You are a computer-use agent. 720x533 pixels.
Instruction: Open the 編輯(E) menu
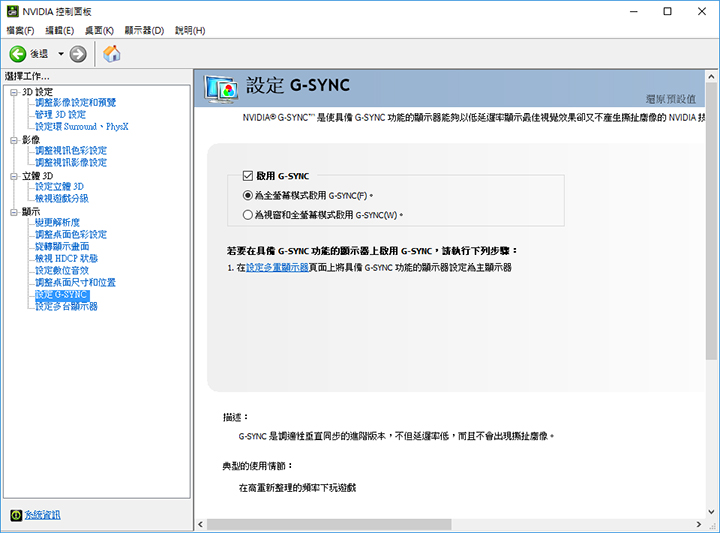tap(60, 30)
